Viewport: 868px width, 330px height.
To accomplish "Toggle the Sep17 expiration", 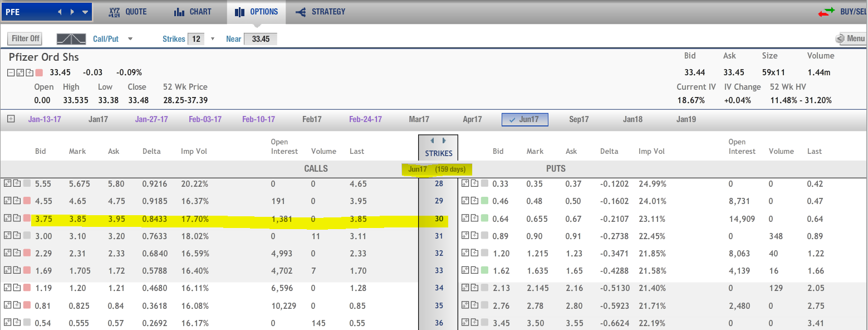I will (x=579, y=119).
